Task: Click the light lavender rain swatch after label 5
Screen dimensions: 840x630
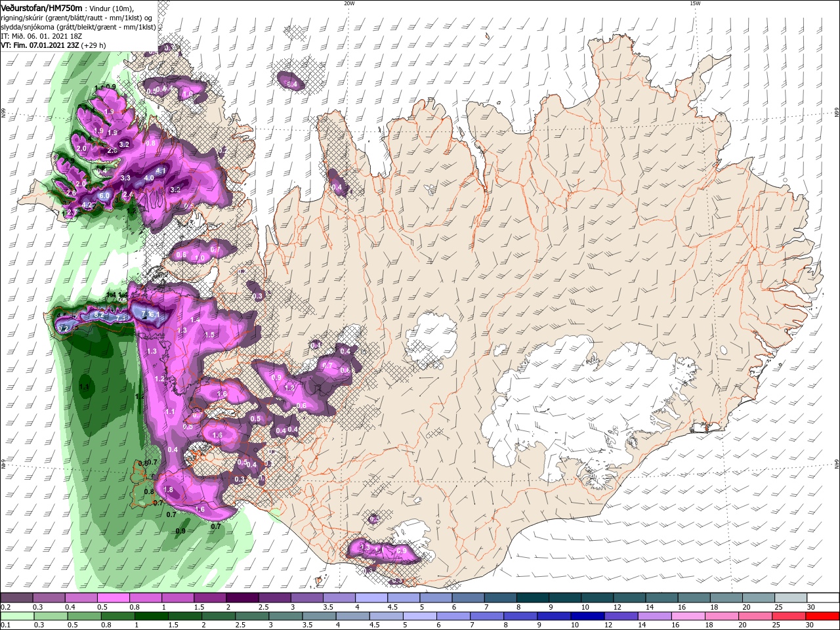Action: point(419,616)
